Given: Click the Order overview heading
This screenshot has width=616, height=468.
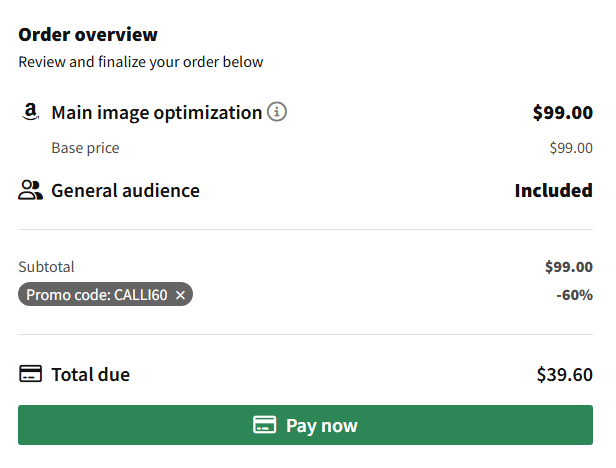Looking at the screenshot, I should [x=88, y=35].
